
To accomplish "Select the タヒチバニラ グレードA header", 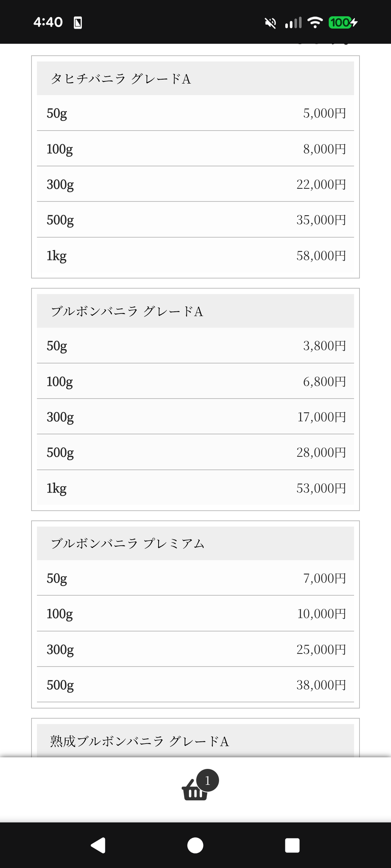I will click(195, 78).
